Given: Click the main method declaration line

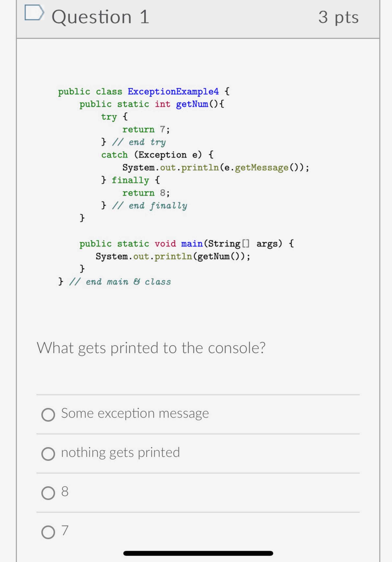Looking at the screenshot, I should click(186, 243).
